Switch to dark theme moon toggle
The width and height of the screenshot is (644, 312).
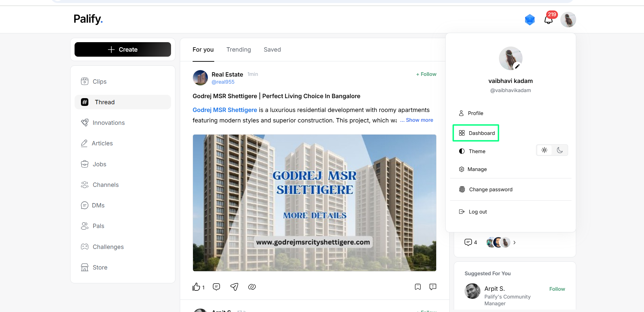coord(560,150)
